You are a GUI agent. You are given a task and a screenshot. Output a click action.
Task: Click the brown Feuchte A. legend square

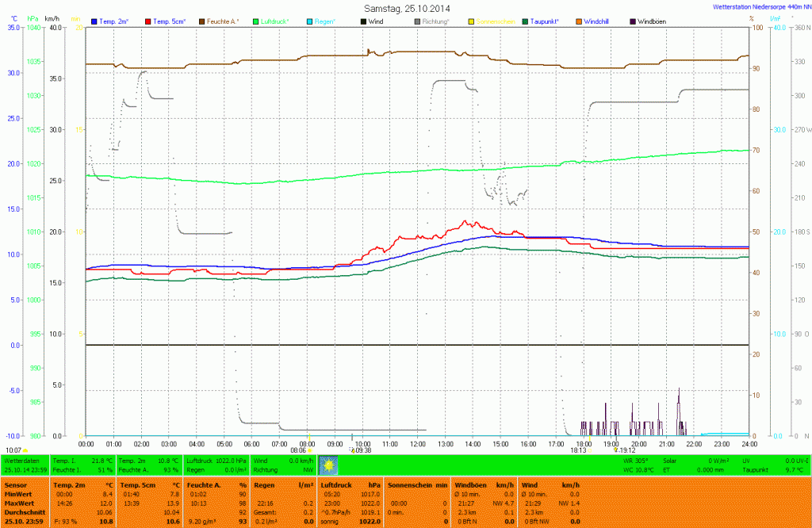(201, 20)
